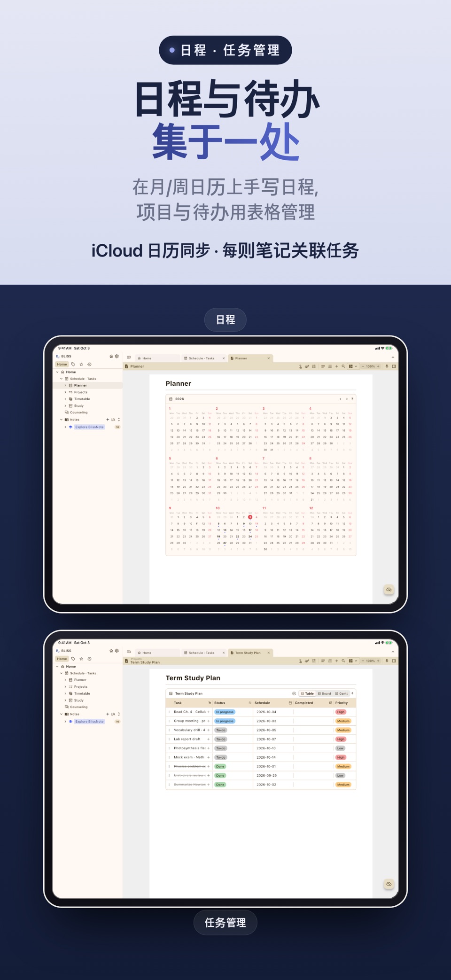451x980 pixels.
Task: Open layout dropdown in Term Study Plan toolbar
Action: 353,661
